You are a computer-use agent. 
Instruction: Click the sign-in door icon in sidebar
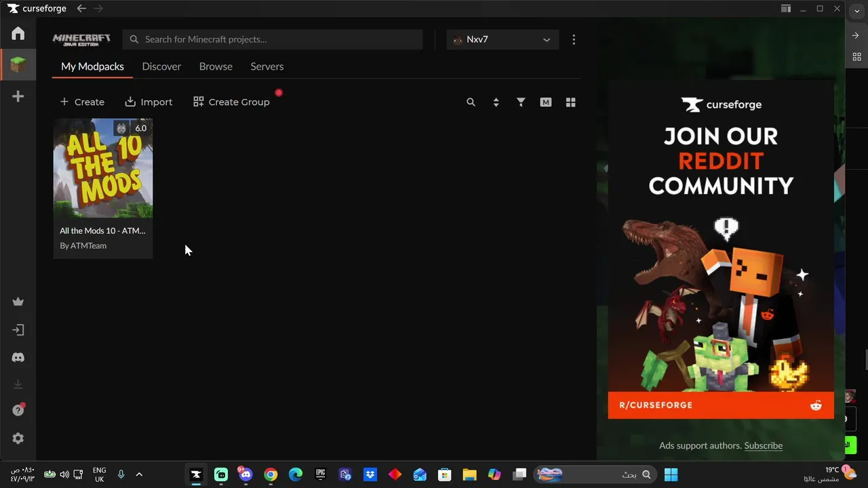click(x=18, y=330)
